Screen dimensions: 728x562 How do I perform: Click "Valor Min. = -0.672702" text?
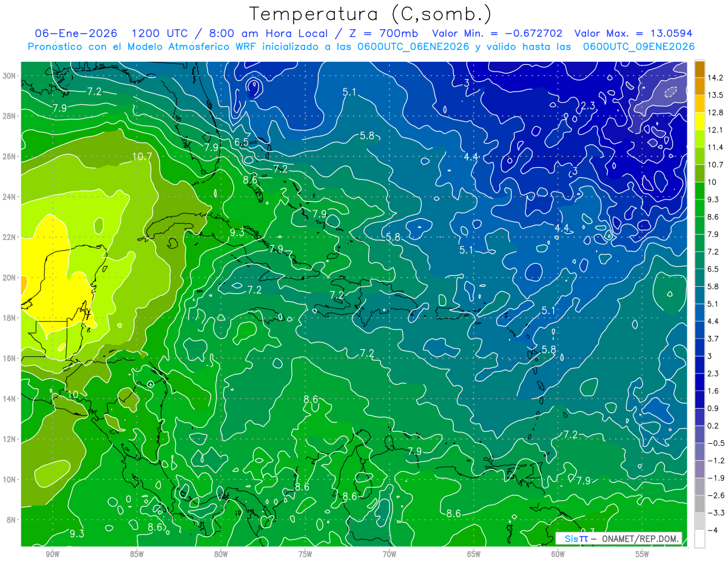[x=497, y=33]
